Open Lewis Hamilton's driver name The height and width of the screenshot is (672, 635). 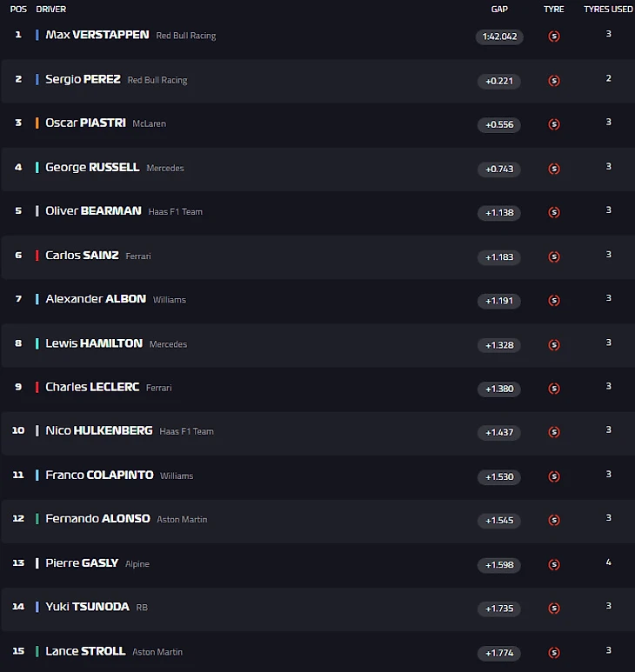(94, 343)
